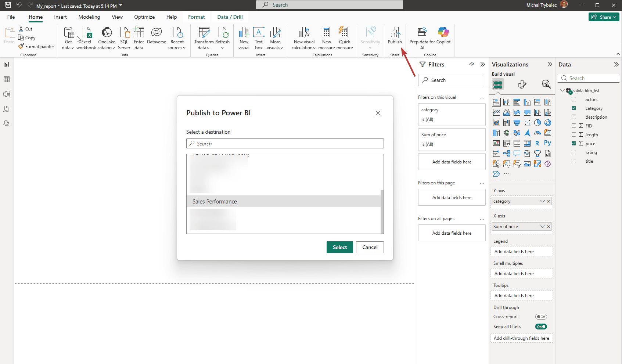Check the rating field
622x364 pixels.
[574, 152]
